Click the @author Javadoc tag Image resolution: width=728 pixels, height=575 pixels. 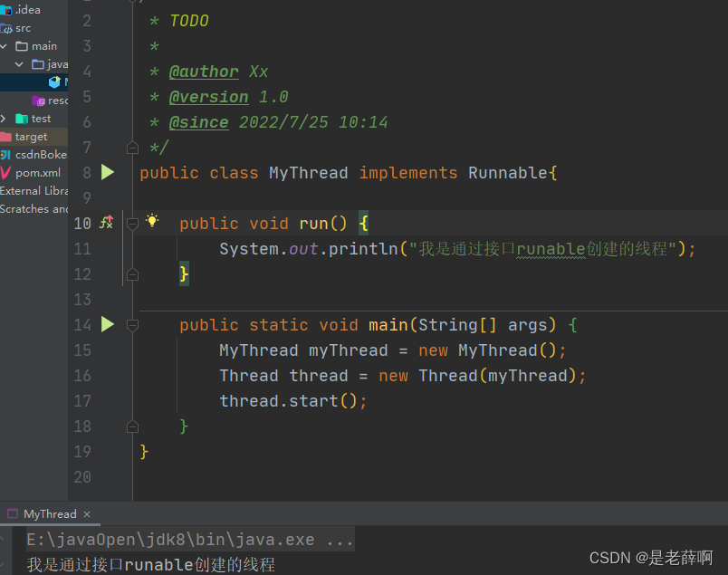click(204, 72)
